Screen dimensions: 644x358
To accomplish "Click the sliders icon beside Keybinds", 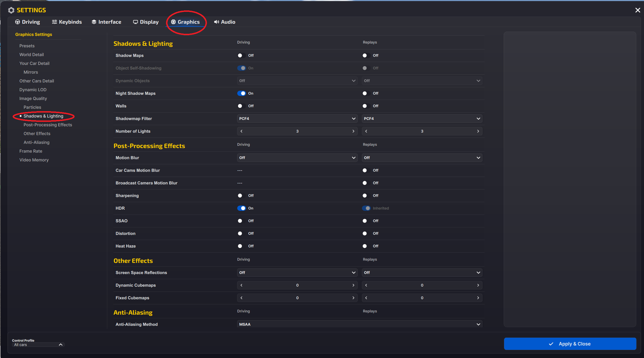I will click(x=54, y=22).
